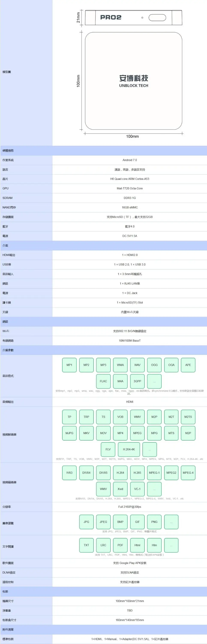The image size is (207, 644).
Task: Click the IVX3 encoder tile
Action: click(69, 472)
